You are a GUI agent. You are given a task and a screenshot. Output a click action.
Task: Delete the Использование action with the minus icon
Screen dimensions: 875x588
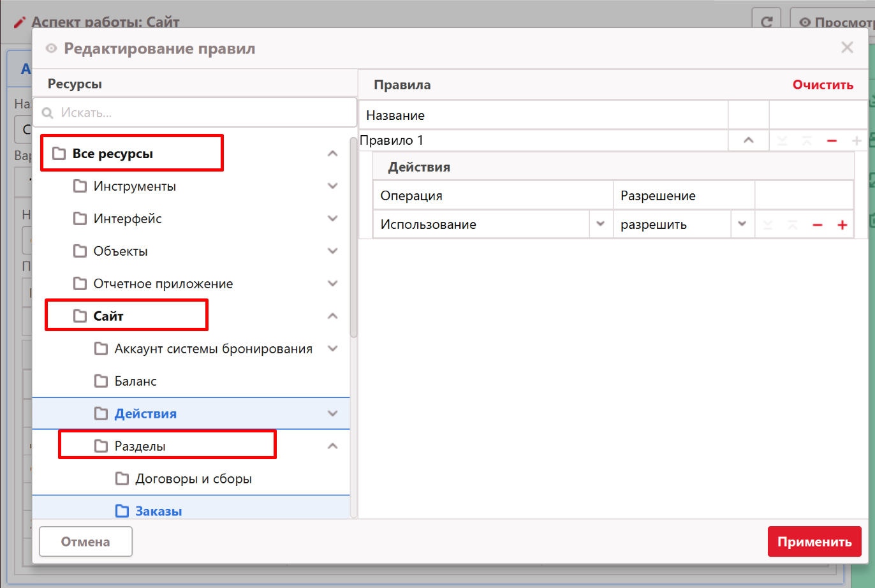818,225
